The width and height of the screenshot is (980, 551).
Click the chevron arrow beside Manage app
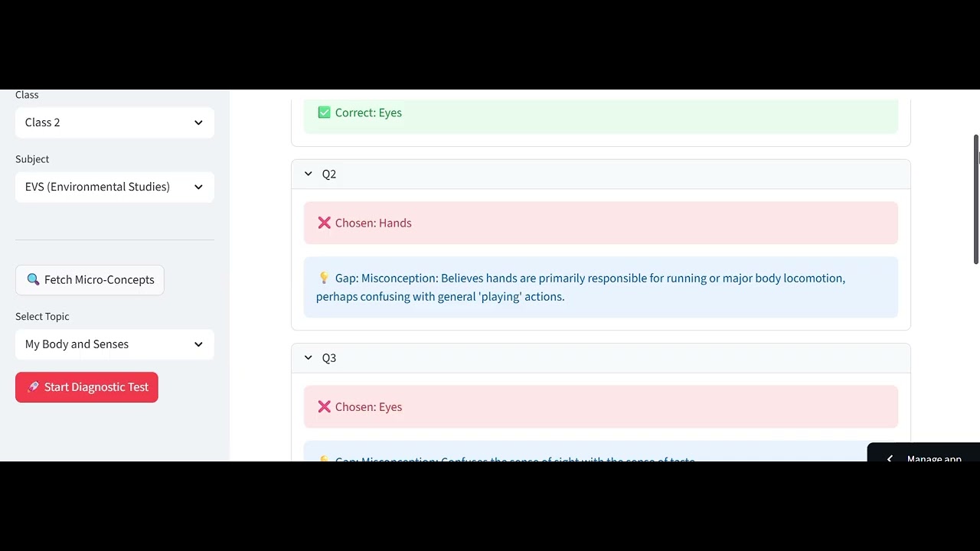pos(890,459)
